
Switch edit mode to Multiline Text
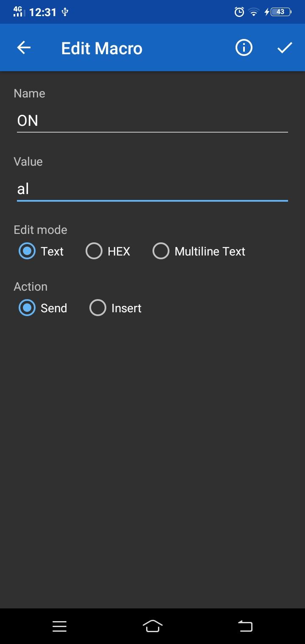pos(161,251)
